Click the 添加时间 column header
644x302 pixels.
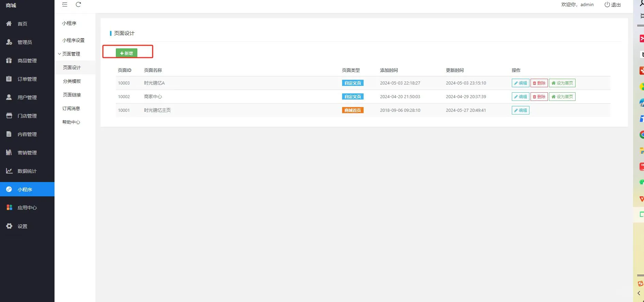[x=389, y=70]
